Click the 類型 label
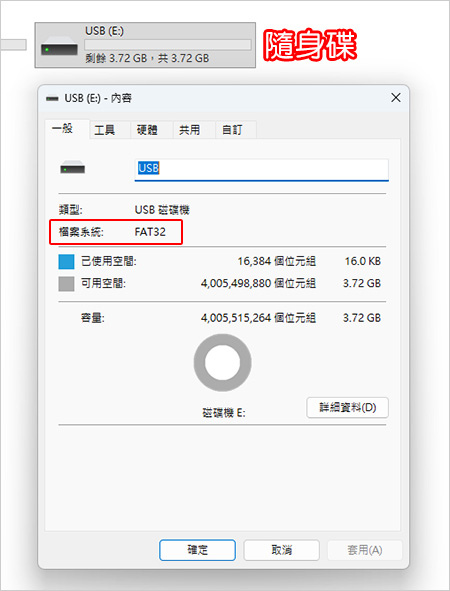The image size is (450, 591). 70,210
